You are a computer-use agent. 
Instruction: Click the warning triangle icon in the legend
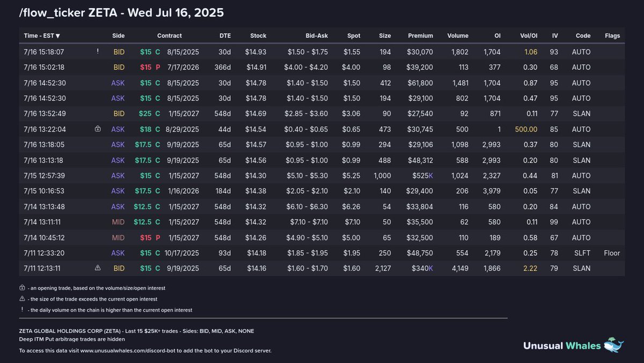[x=22, y=299]
